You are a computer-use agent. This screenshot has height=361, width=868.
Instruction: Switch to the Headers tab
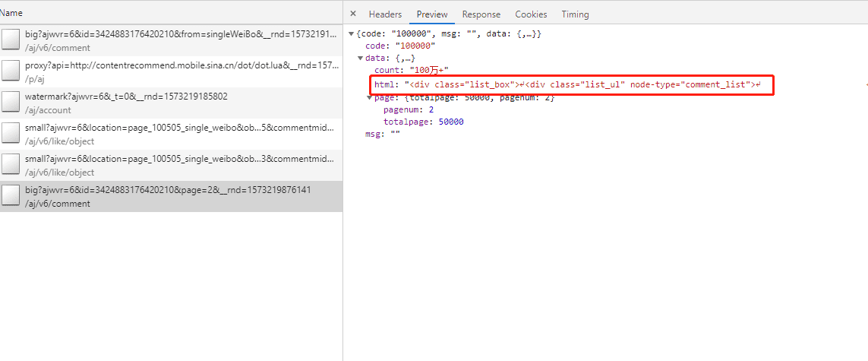(385, 14)
